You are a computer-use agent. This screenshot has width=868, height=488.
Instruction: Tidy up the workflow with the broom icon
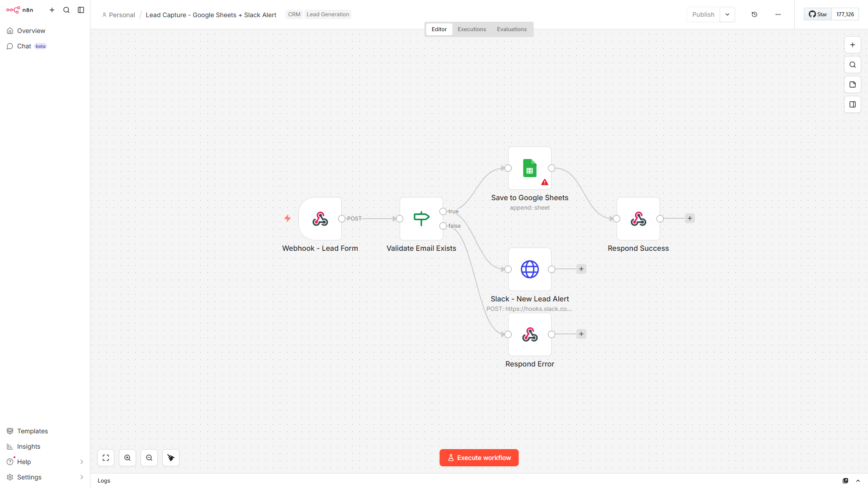[170, 457]
